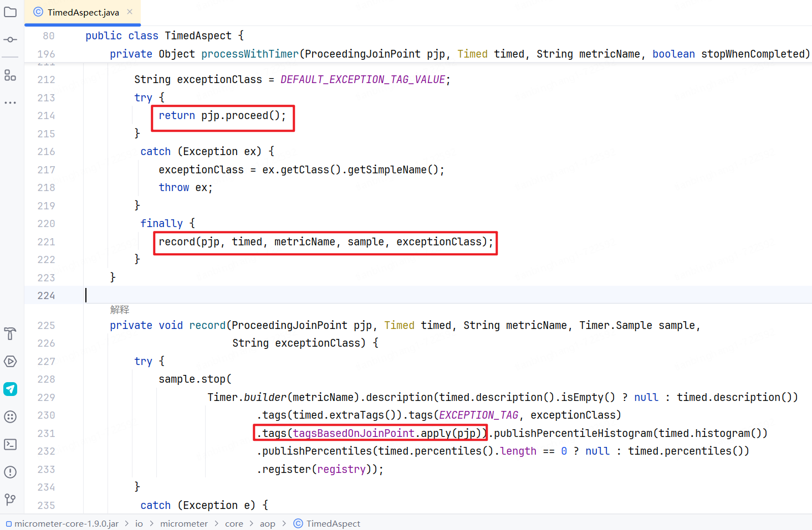This screenshot has height=530, width=812.
Task: Click the More tool windows ellipsis
Action: click(11, 103)
